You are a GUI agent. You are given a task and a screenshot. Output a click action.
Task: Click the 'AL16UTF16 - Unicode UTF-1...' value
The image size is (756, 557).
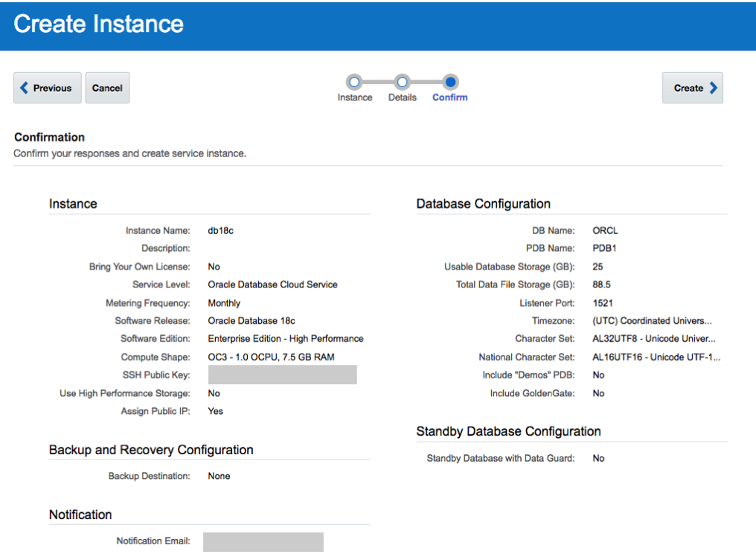click(656, 357)
